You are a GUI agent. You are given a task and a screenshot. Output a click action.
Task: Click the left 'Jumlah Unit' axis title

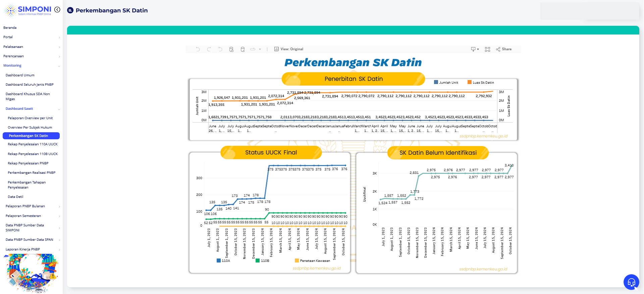pos(197,106)
